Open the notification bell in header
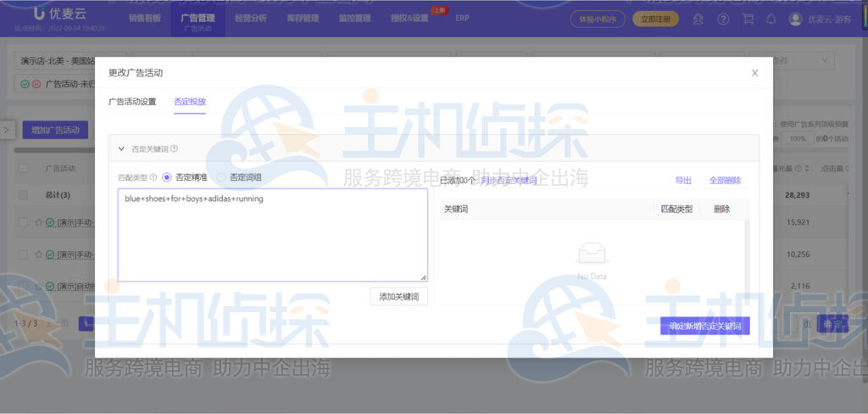This screenshot has height=414, width=868. click(x=771, y=19)
